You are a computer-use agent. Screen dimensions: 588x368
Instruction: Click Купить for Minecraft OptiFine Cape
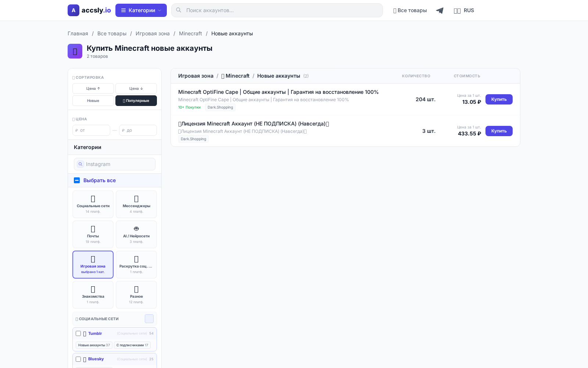[499, 99]
